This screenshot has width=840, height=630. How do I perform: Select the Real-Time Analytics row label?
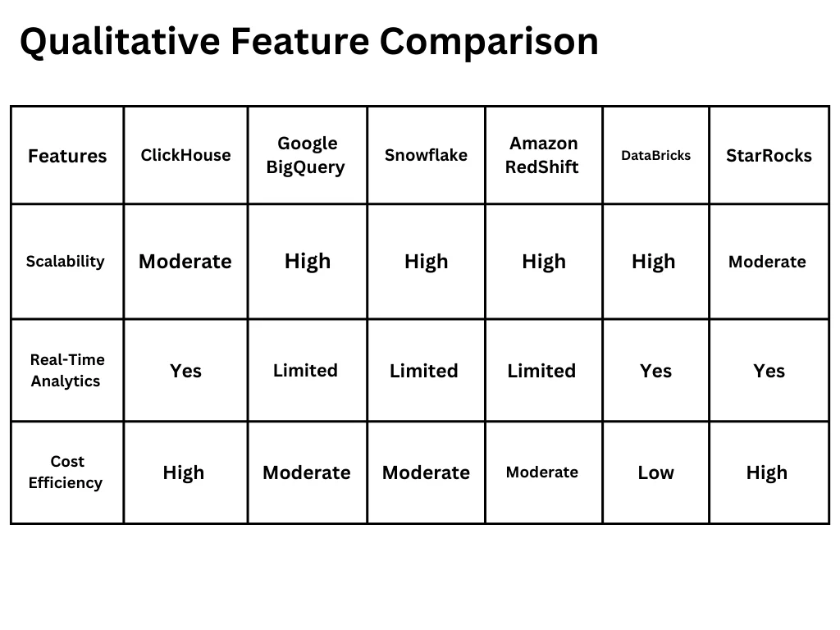tap(66, 370)
